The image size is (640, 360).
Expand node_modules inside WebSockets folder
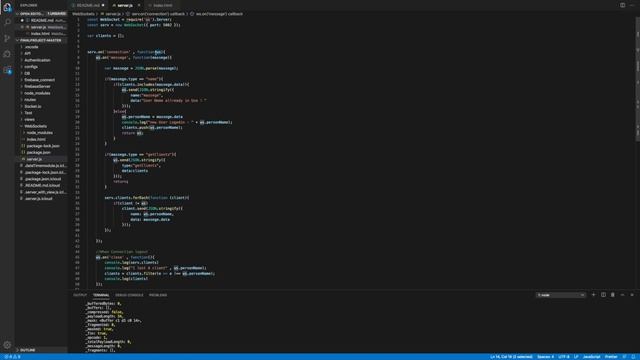coord(41,133)
